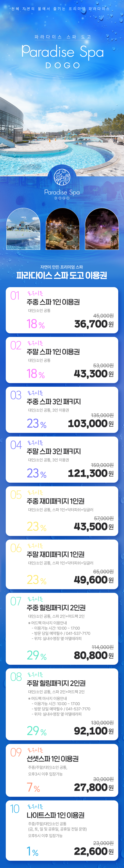Open the night aerial spa arched photo
124x868 pixels.
(x=62, y=229)
